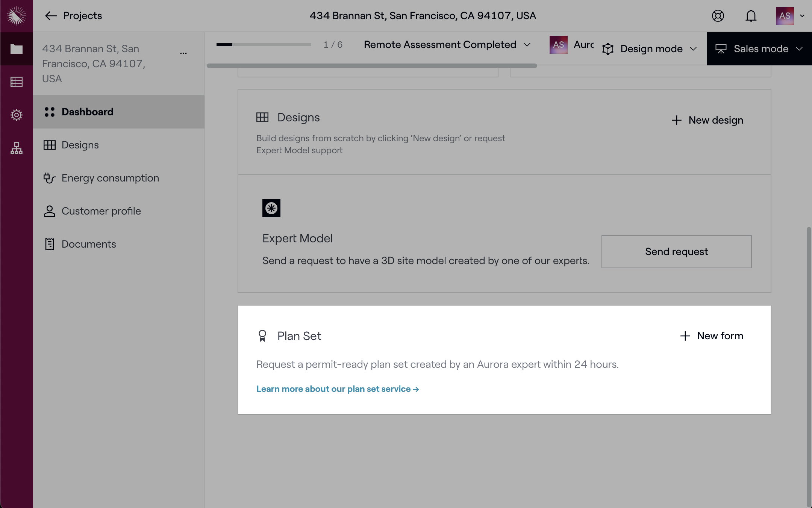812x508 pixels.
Task: Click the Send request button
Action: (x=676, y=252)
